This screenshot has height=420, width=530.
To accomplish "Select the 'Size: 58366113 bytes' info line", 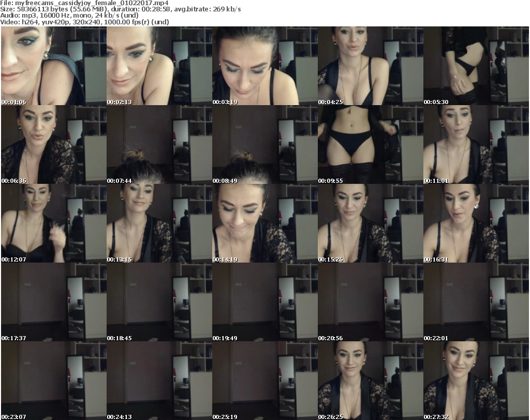I will (120, 9).
